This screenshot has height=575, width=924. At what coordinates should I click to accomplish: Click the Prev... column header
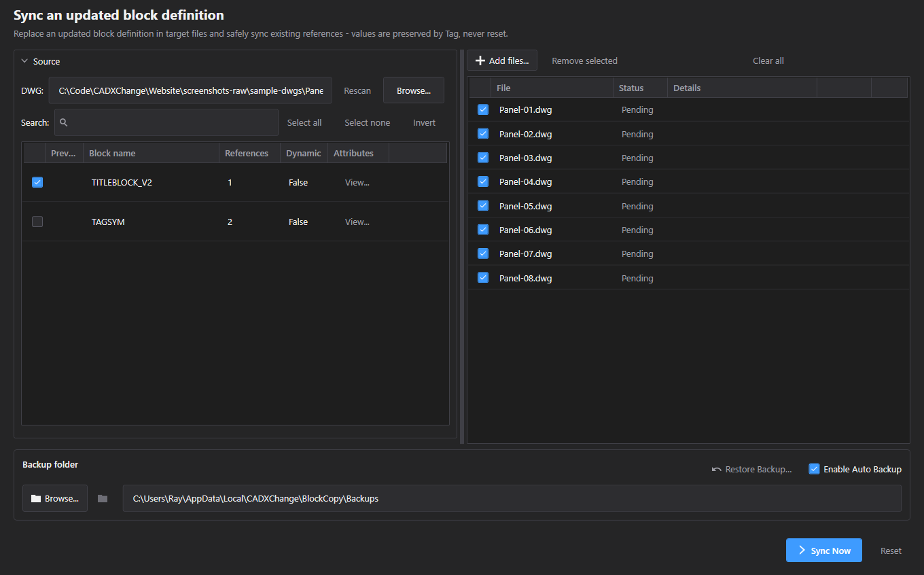pyautogui.click(x=65, y=153)
